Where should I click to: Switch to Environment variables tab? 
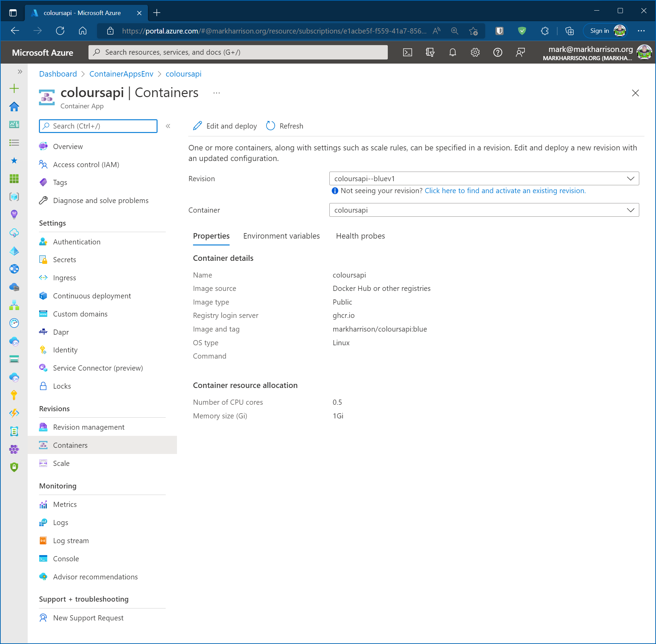(281, 236)
